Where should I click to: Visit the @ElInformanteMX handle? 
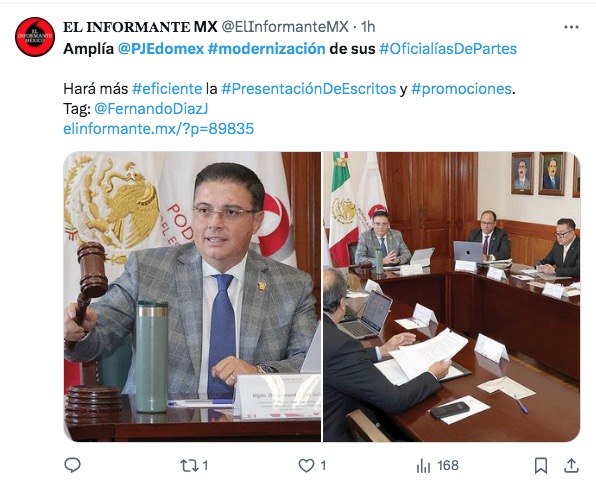pyautogui.click(x=285, y=27)
